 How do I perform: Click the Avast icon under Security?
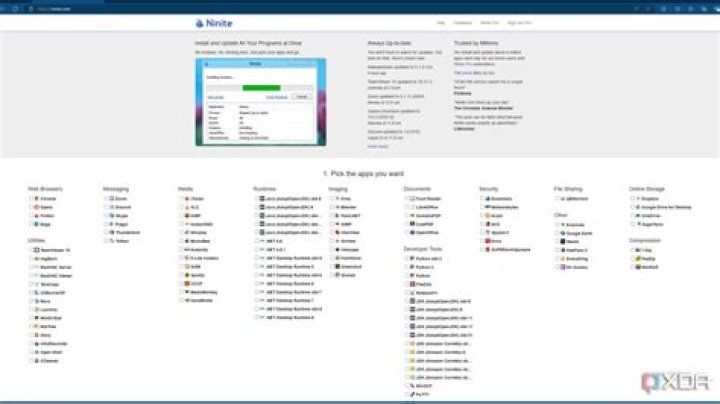pos(488,216)
